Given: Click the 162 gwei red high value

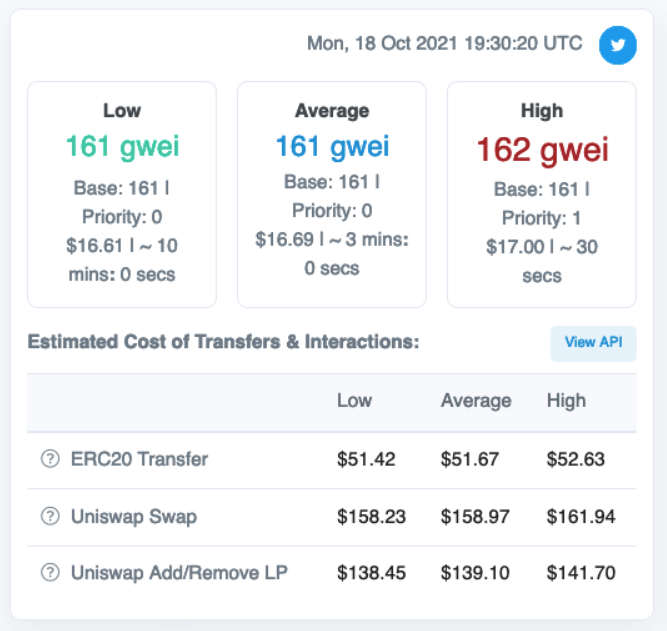Looking at the screenshot, I should coord(541,149).
